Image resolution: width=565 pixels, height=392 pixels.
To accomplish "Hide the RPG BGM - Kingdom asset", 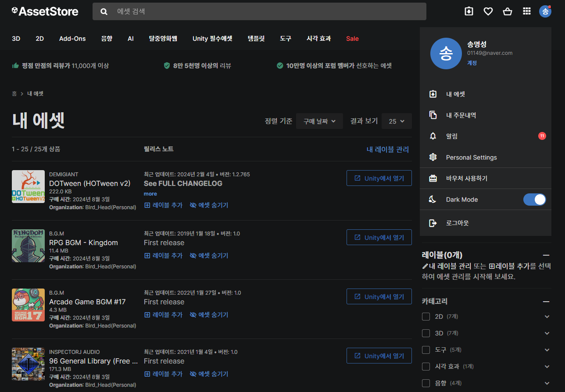I will (209, 256).
